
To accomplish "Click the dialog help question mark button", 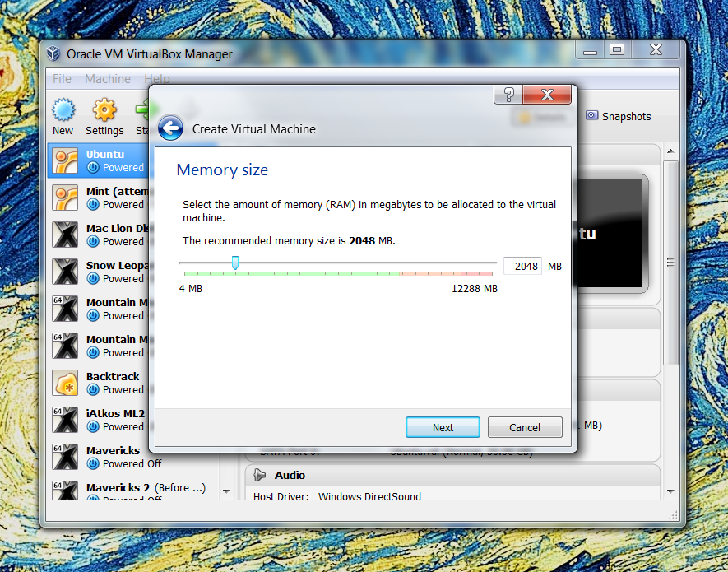I will tap(509, 95).
